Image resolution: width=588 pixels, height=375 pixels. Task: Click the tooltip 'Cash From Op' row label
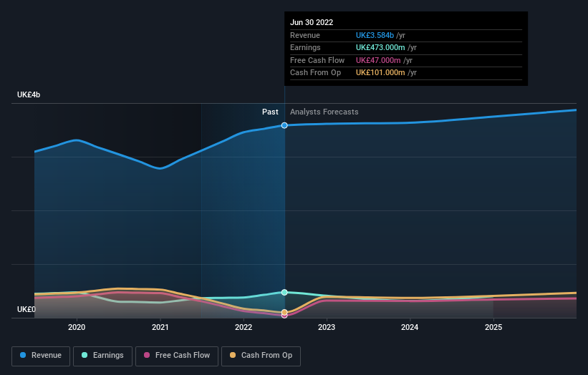pyautogui.click(x=315, y=73)
